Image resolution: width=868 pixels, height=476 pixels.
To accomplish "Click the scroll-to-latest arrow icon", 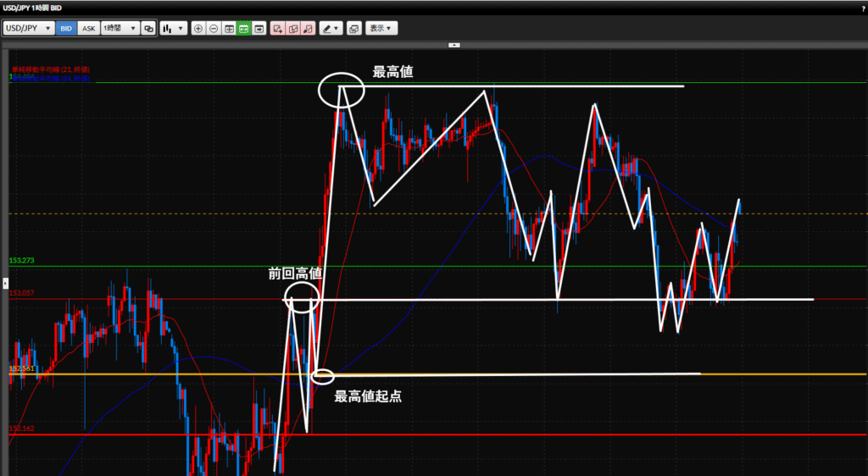I will (x=259, y=28).
